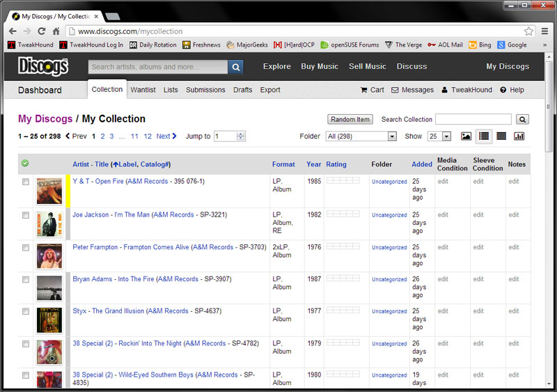Screen dimensions: 557x392
Task: Click the Search Collection input field
Action: [473, 120]
